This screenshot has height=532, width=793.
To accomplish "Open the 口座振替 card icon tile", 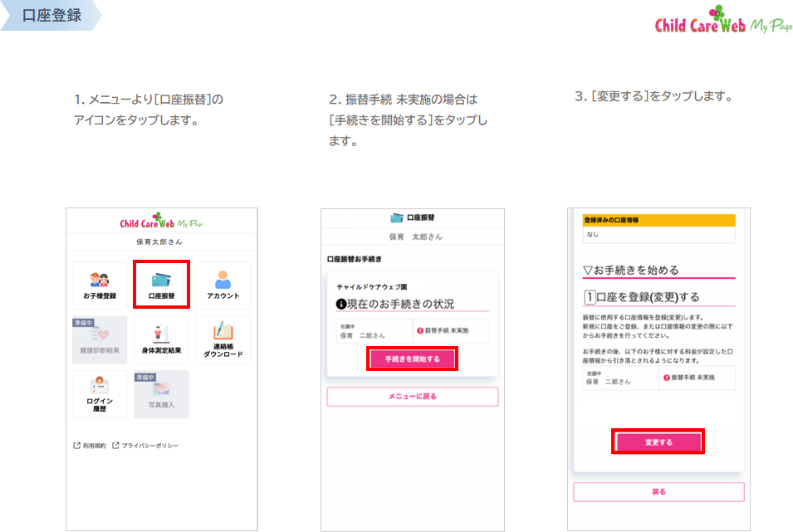I will pos(161,285).
